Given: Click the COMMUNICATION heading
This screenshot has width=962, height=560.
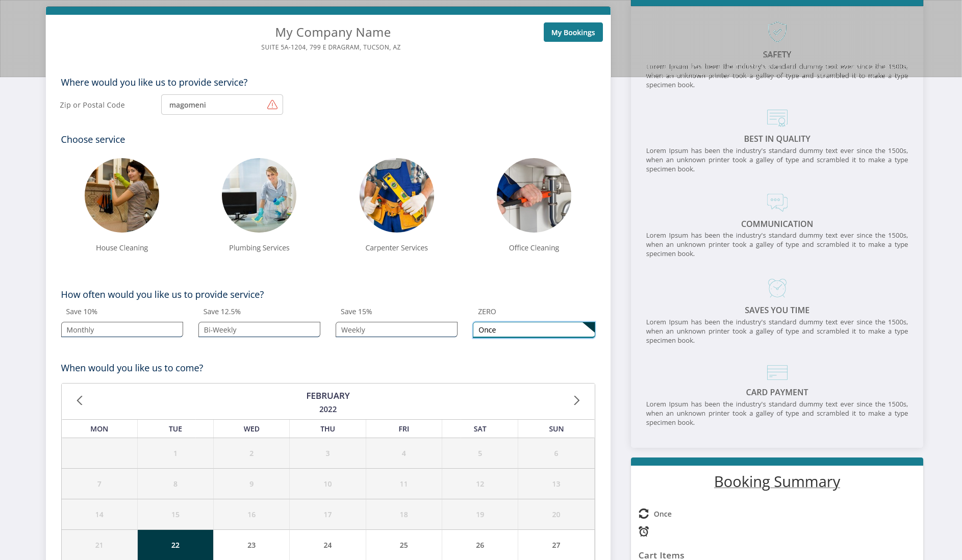Looking at the screenshot, I should click(777, 224).
